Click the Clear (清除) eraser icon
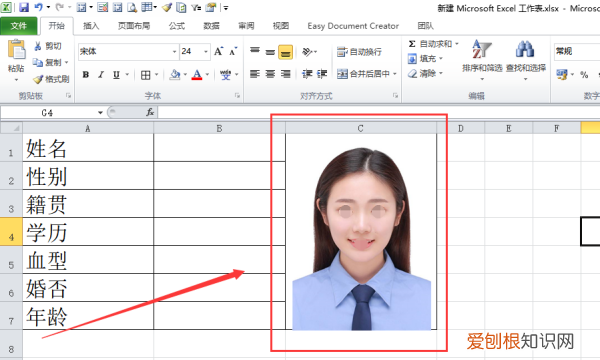This screenshot has height=360, width=600. tap(412, 73)
